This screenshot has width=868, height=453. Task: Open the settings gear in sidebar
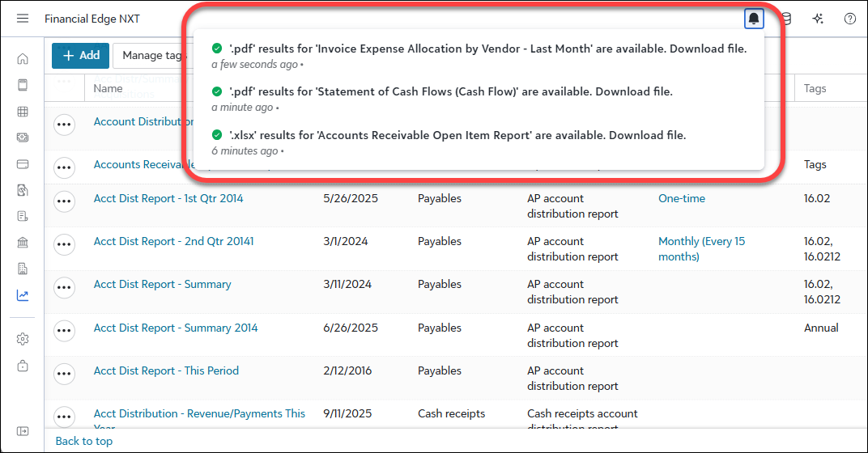tap(23, 338)
